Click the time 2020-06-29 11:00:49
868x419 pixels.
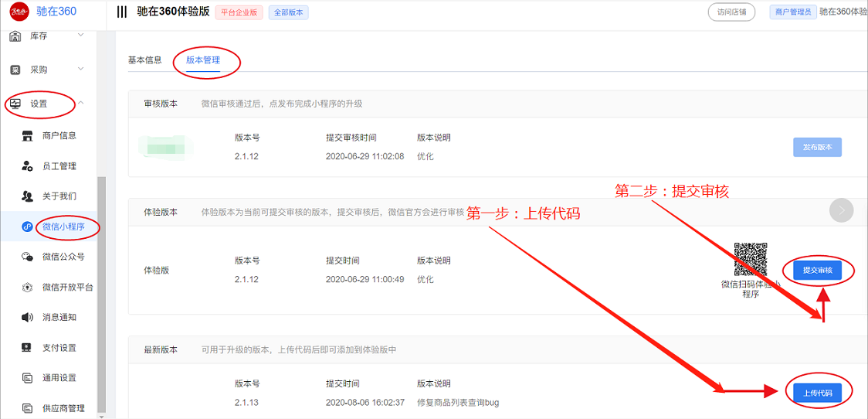365,279
